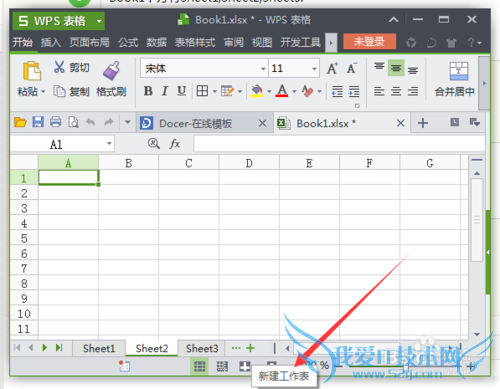Viewport: 500px width, 389px height.
Task: Toggle right horizontal alignment
Action: (413, 91)
